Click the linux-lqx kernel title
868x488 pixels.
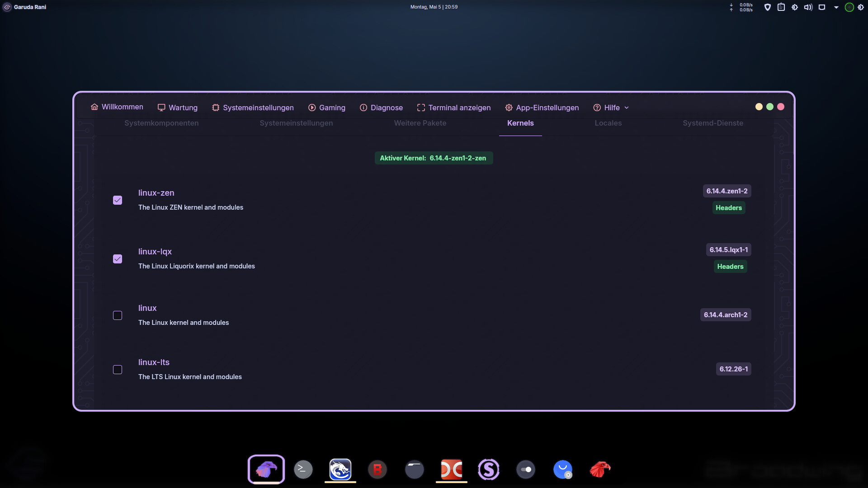click(155, 252)
